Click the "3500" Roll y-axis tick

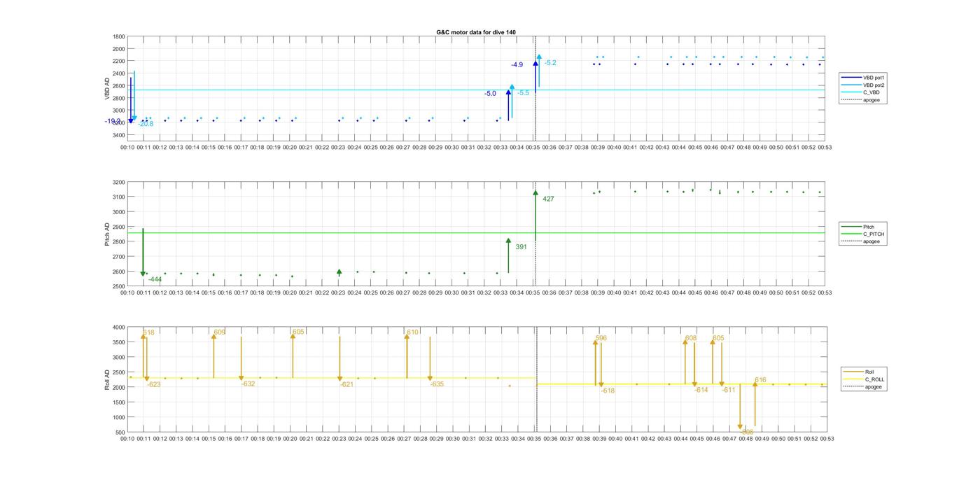tap(119, 342)
